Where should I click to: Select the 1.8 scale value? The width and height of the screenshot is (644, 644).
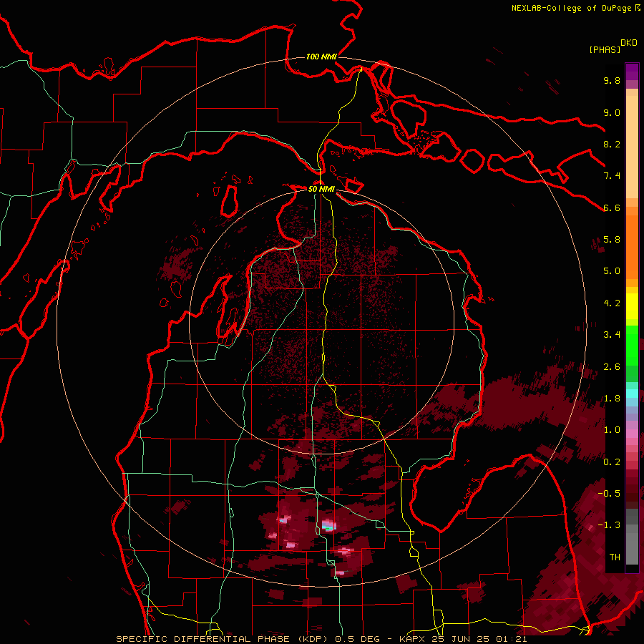point(612,399)
